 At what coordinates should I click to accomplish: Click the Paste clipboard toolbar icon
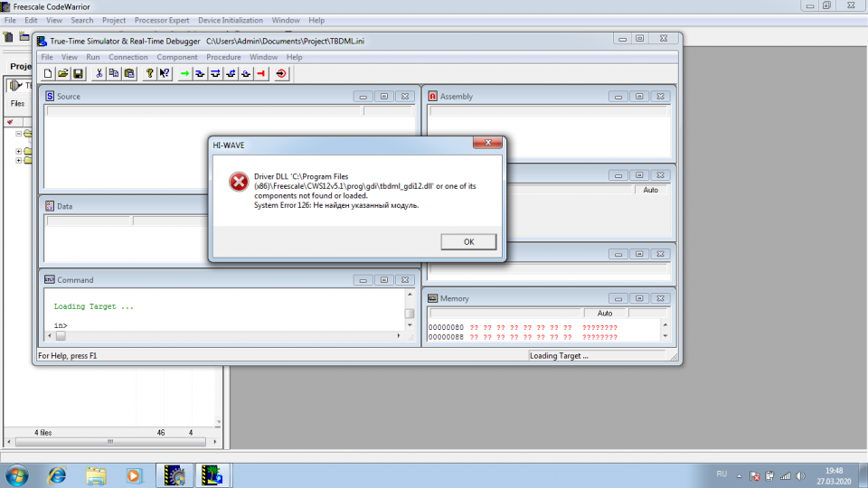tap(129, 73)
